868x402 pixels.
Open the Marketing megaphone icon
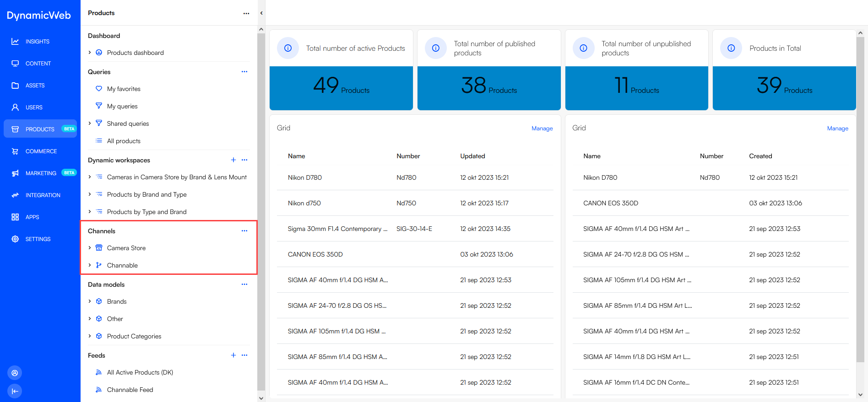15,173
